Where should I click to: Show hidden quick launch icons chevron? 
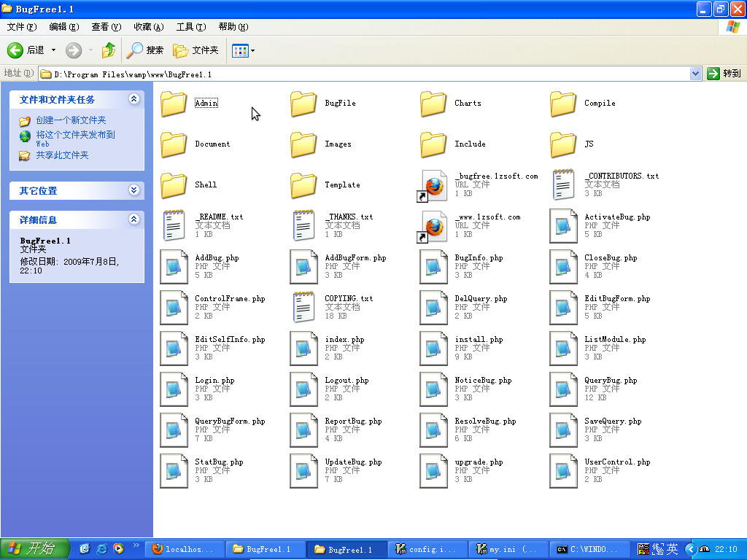[x=136, y=545]
